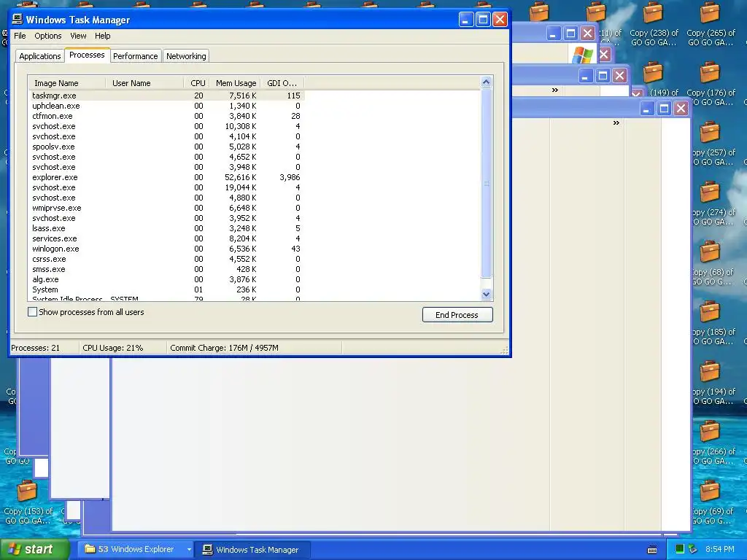Open the File menu
The image size is (747, 560).
(20, 36)
